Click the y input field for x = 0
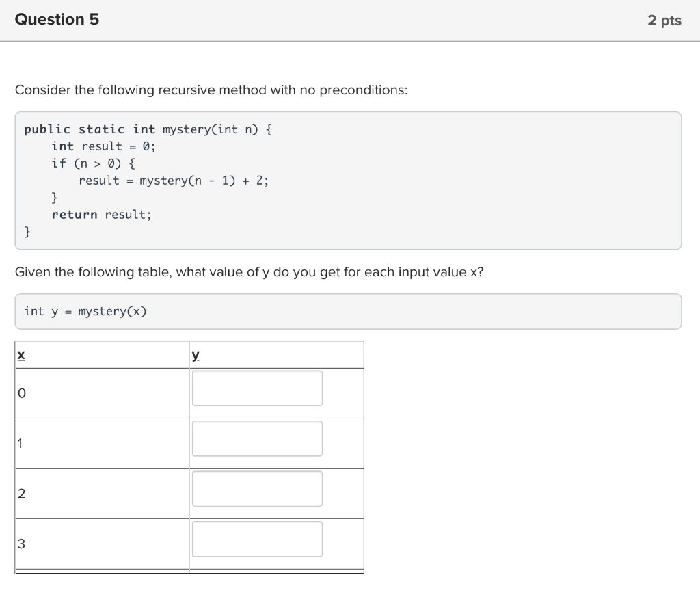Image resolution: width=700 pixels, height=612 pixels. click(x=257, y=388)
